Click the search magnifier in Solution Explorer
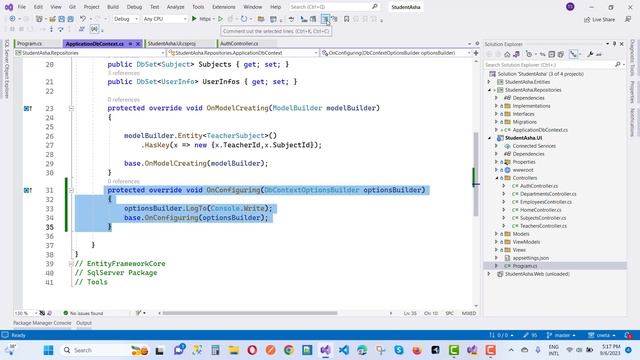The image size is (640, 360). (x=618, y=64)
